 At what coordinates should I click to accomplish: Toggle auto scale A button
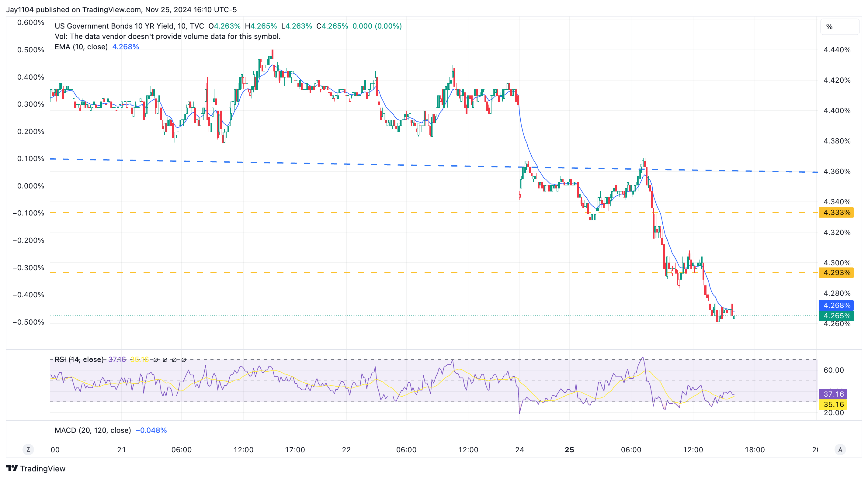tap(840, 449)
